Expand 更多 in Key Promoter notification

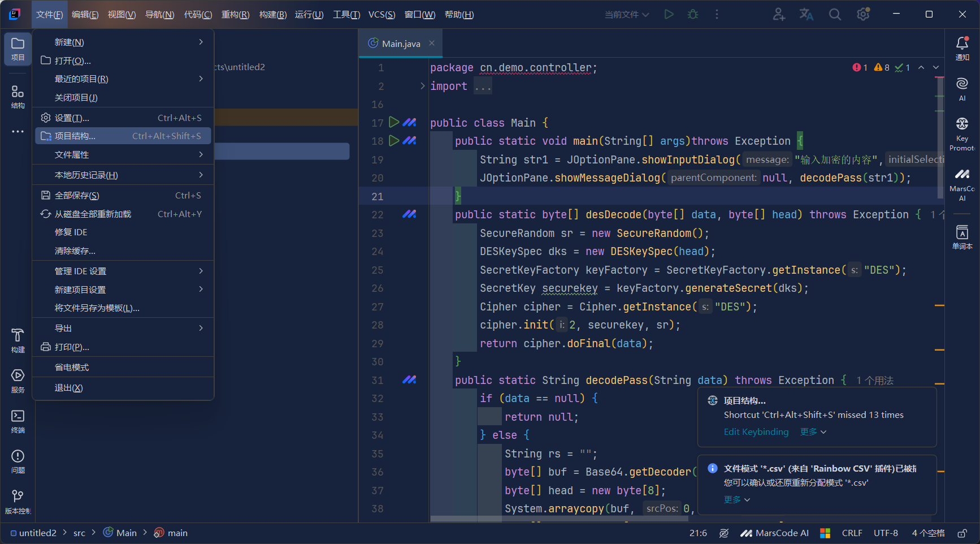click(x=813, y=432)
